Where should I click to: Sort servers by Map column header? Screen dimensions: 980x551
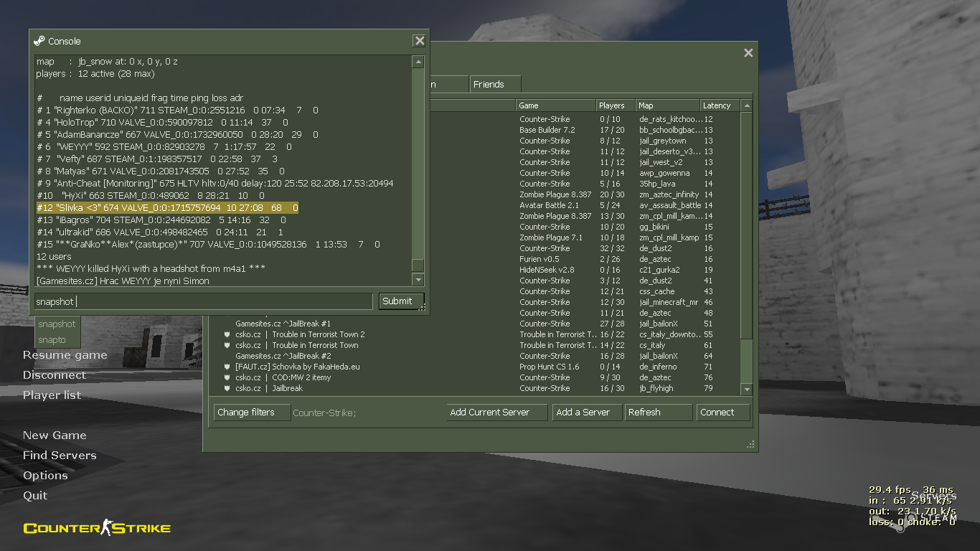click(667, 105)
